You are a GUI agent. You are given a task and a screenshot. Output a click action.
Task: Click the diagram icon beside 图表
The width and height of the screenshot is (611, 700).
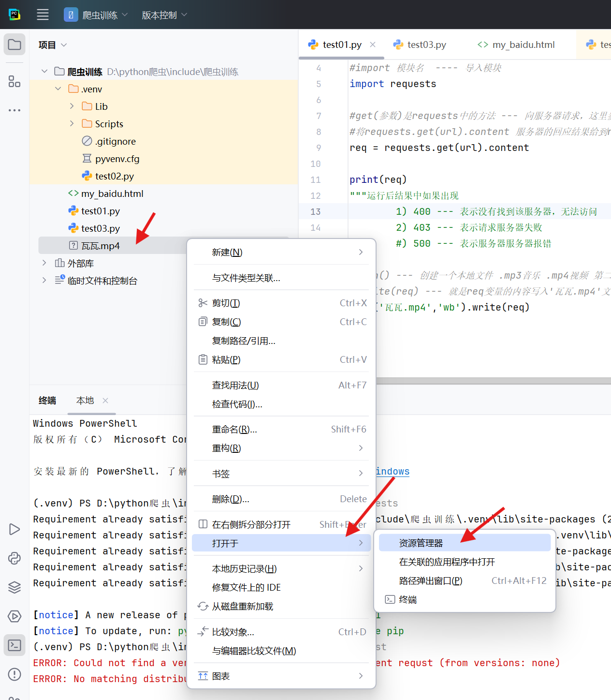203,676
